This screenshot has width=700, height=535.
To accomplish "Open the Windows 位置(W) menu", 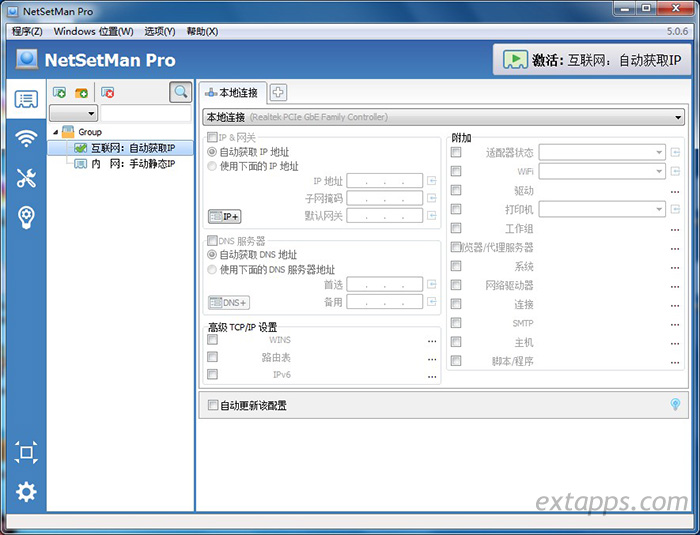I will [93, 31].
